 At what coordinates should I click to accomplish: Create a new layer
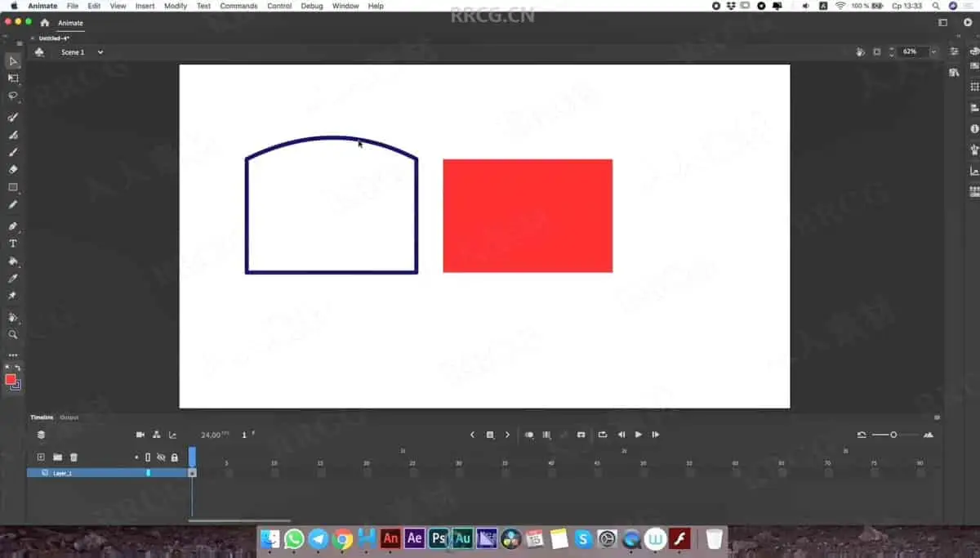41,457
